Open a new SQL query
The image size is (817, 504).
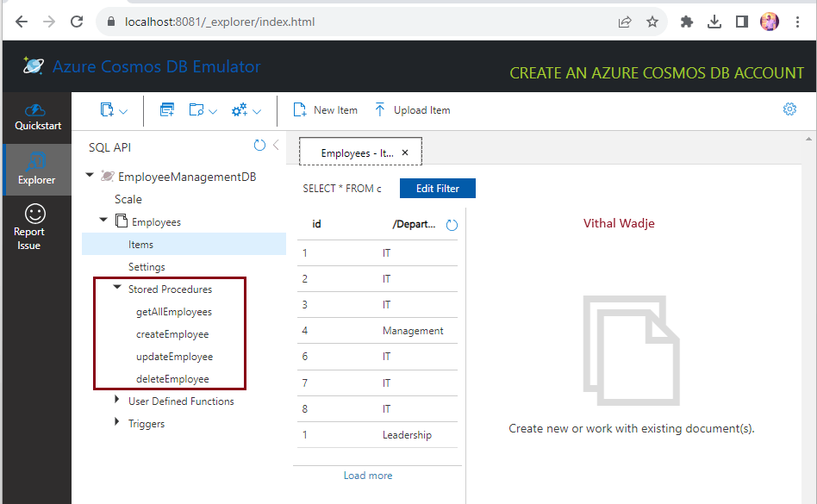coord(165,110)
